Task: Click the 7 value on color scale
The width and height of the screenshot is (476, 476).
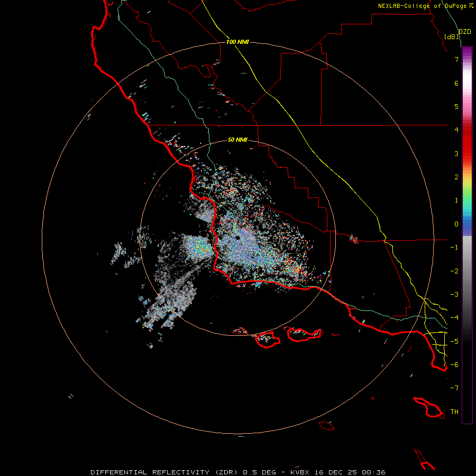Action: (x=456, y=59)
